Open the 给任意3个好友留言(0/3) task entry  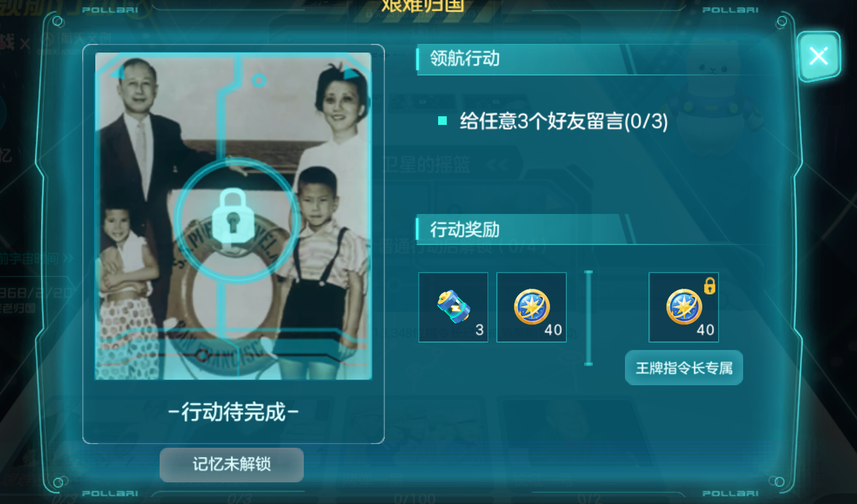point(564,121)
